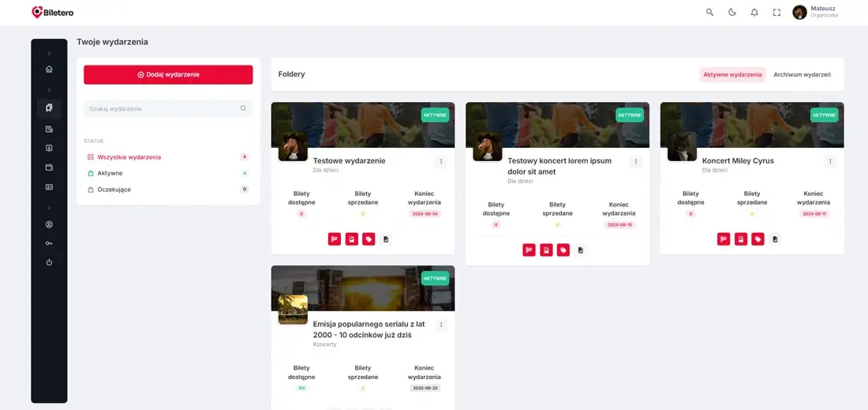
Task: Click the wallet icon in the sidebar
Action: click(x=49, y=167)
